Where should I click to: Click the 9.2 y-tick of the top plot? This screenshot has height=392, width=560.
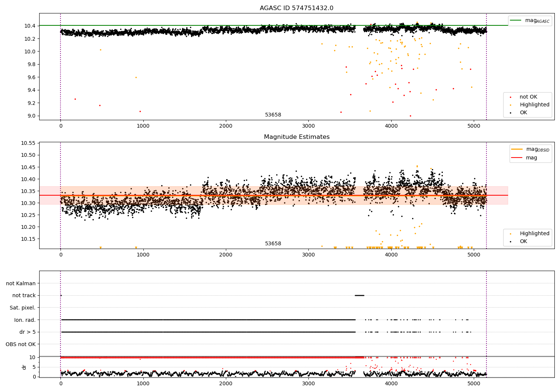[31, 103]
